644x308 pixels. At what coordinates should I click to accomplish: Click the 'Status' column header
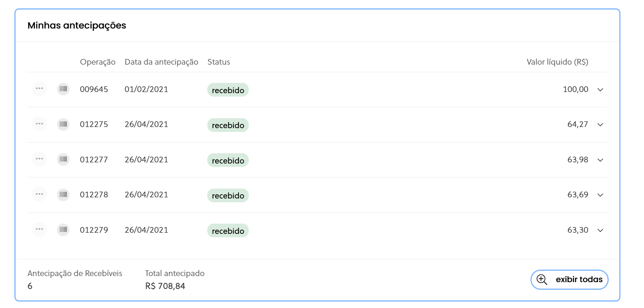[219, 62]
